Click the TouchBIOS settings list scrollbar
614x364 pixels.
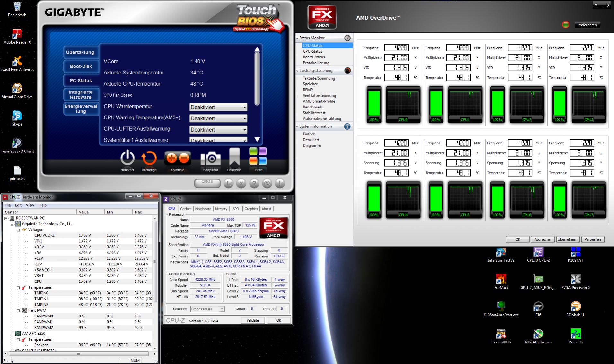click(257, 79)
